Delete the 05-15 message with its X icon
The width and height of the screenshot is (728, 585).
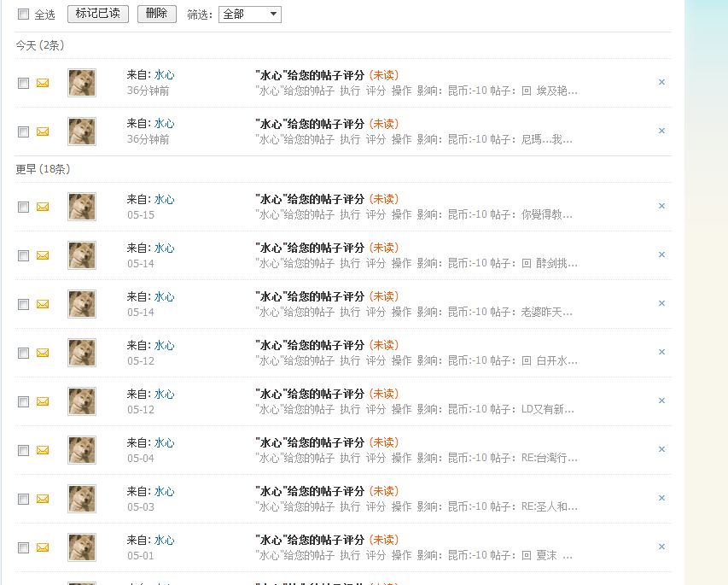coord(661,206)
